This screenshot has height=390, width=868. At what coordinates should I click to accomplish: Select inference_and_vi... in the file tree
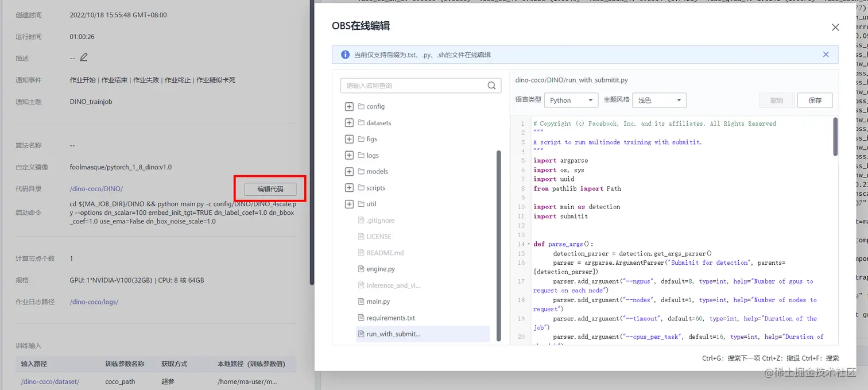coord(393,285)
